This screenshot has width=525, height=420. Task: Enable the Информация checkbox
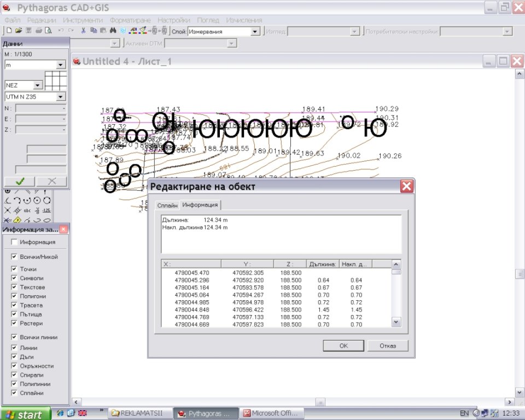[14, 242]
